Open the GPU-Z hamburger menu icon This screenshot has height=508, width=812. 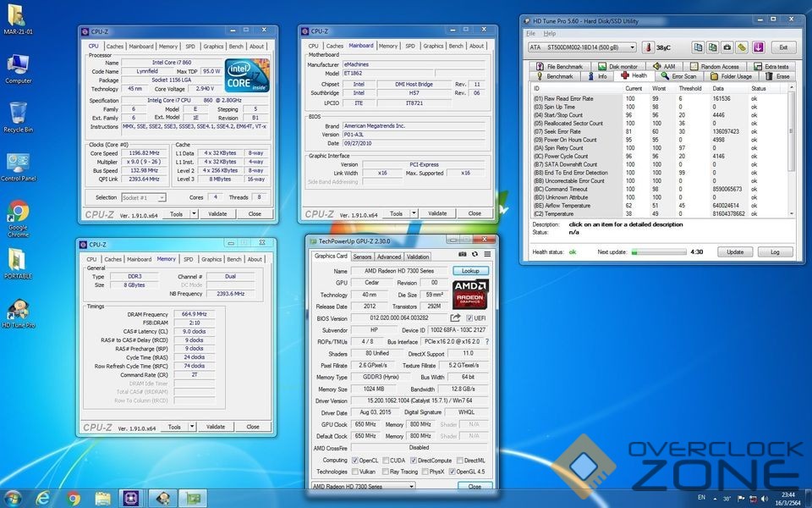486,255
